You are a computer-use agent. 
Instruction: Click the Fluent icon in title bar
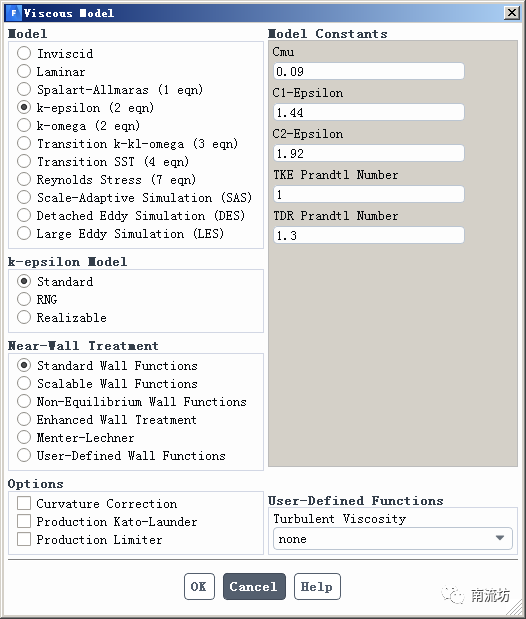tap(14, 13)
